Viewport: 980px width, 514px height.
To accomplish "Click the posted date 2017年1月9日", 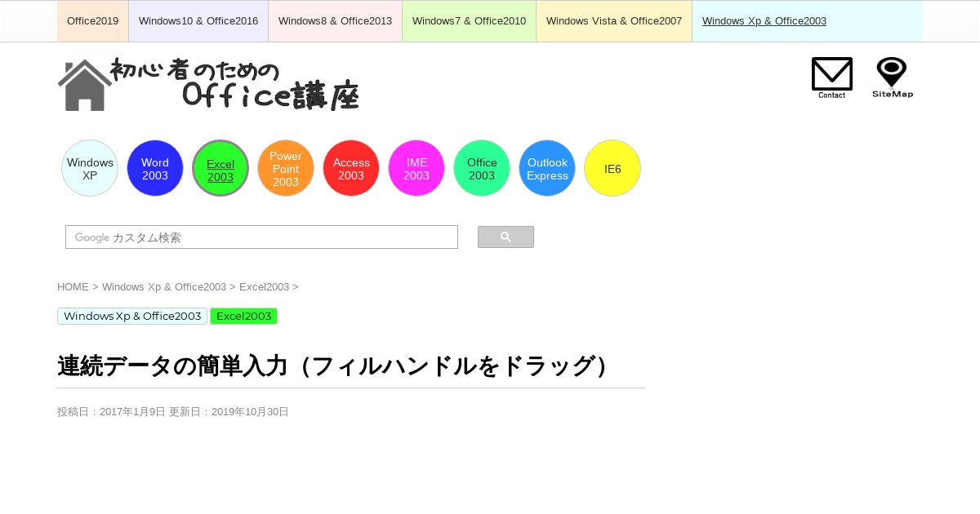I will pos(132,412).
